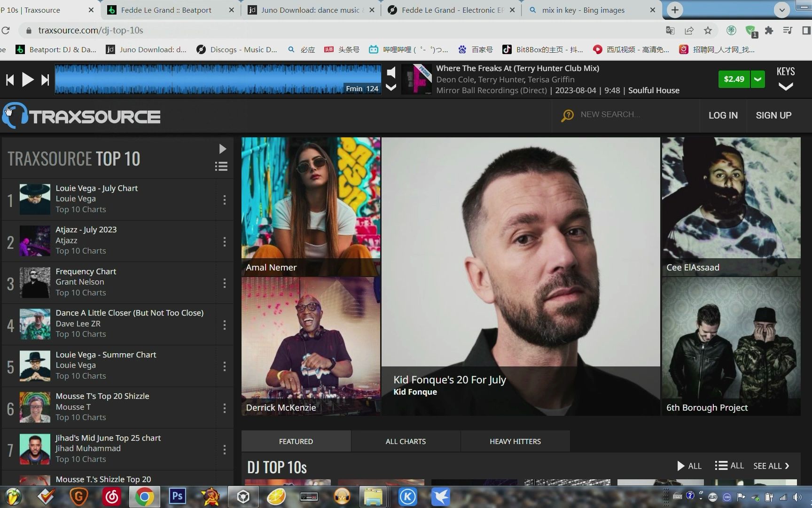This screenshot has height=508, width=812.
Task: Open the 6th Borough Project tile
Action: point(731,346)
